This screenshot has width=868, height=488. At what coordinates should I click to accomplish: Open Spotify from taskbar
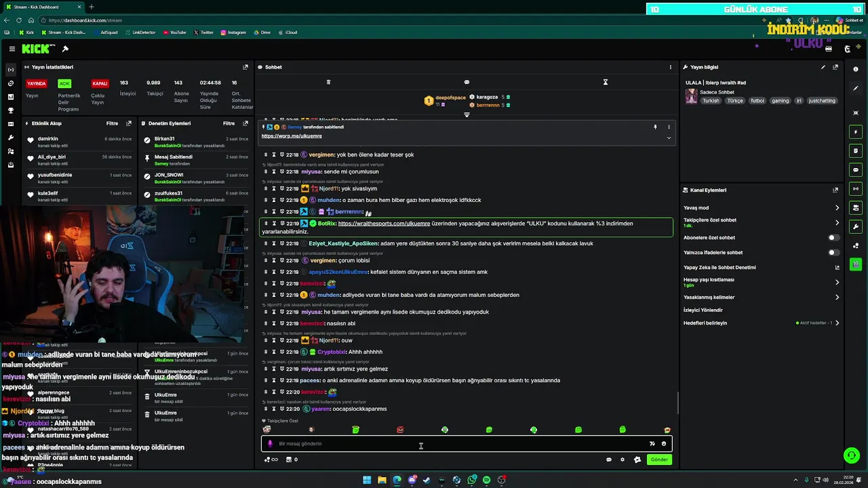point(486,480)
